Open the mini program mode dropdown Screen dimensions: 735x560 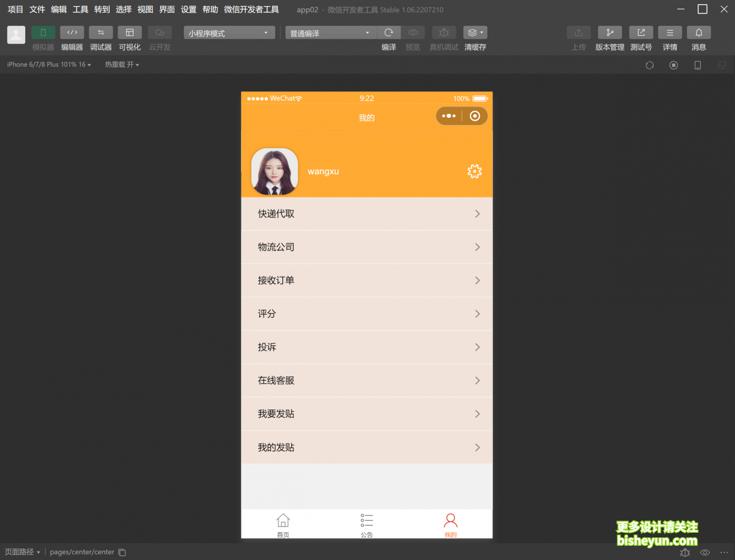coord(229,33)
